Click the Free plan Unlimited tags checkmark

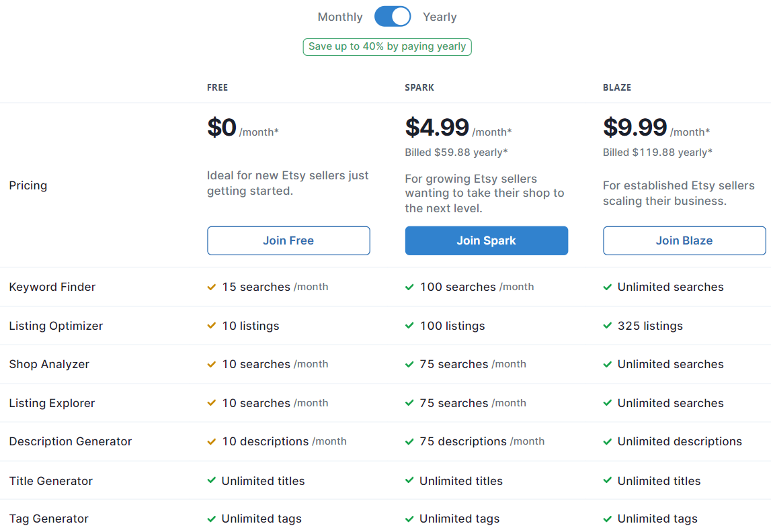pos(212,519)
